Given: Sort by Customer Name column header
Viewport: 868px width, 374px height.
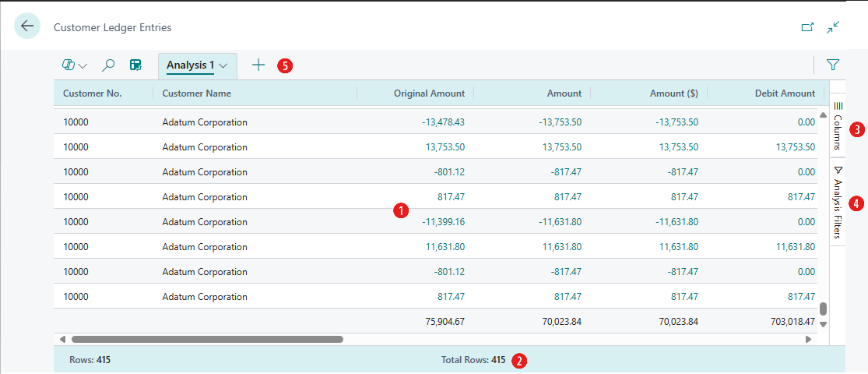Looking at the screenshot, I should tap(197, 93).
